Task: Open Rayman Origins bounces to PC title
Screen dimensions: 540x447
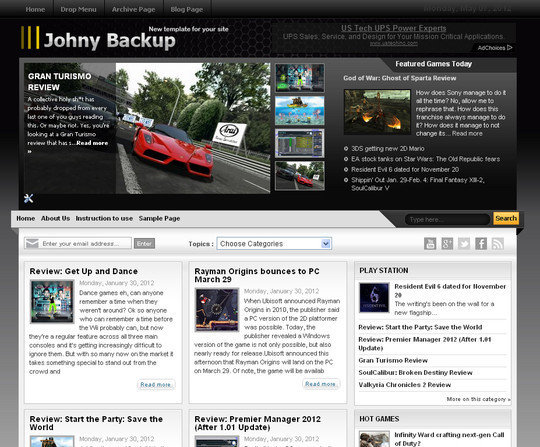Action: [x=257, y=275]
